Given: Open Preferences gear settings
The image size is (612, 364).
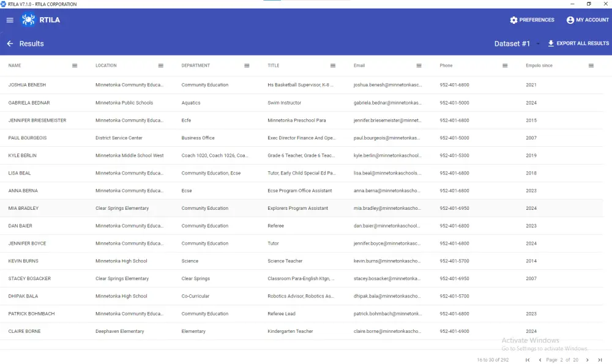Looking at the screenshot, I should click(x=532, y=20).
